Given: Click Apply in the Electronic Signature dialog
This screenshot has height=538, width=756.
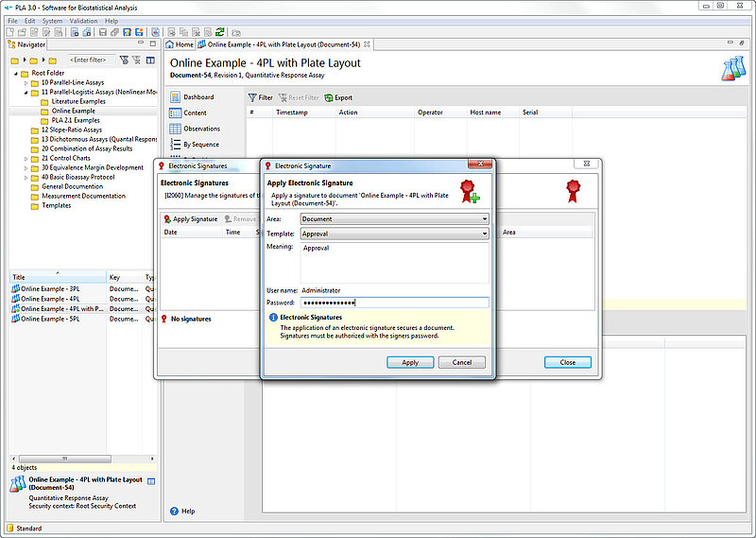Looking at the screenshot, I should (410, 362).
